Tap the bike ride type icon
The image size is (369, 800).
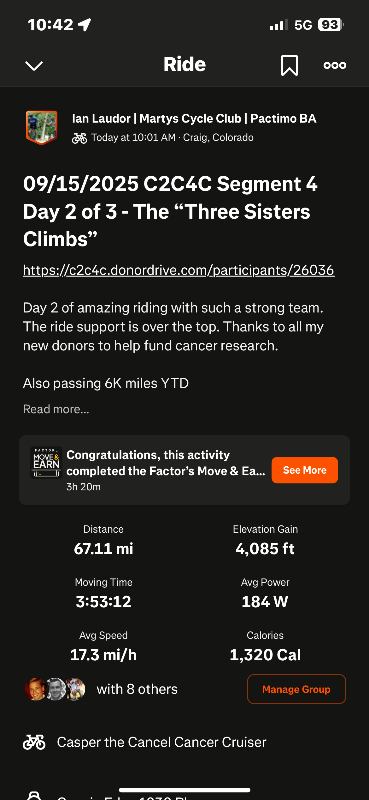tap(79, 138)
